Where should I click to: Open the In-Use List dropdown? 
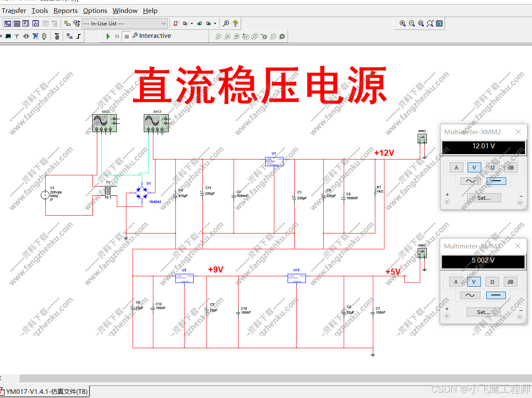coord(163,24)
